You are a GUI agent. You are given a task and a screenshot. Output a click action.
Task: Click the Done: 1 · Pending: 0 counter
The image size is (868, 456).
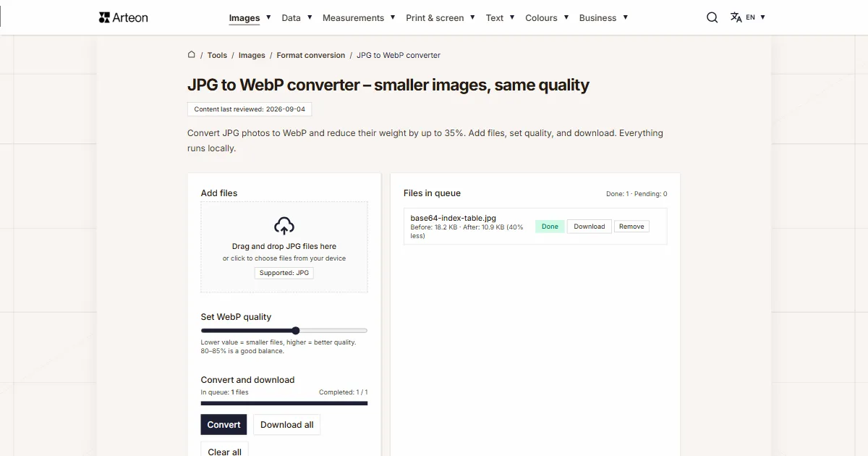coord(637,194)
